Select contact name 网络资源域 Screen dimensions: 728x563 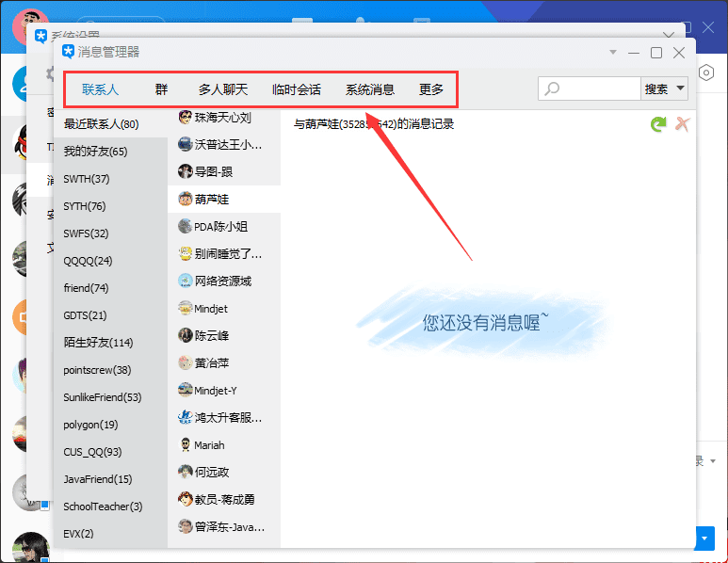[223, 281]
